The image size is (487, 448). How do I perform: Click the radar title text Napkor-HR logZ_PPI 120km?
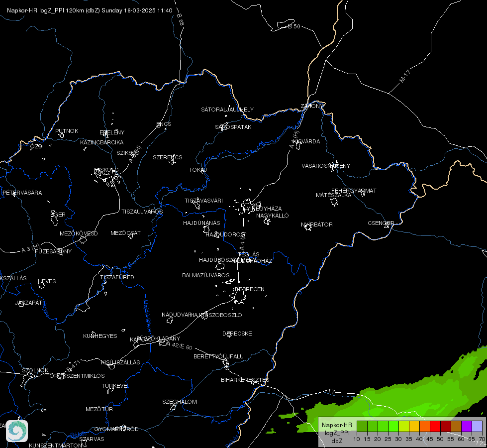tap(45, 10)
